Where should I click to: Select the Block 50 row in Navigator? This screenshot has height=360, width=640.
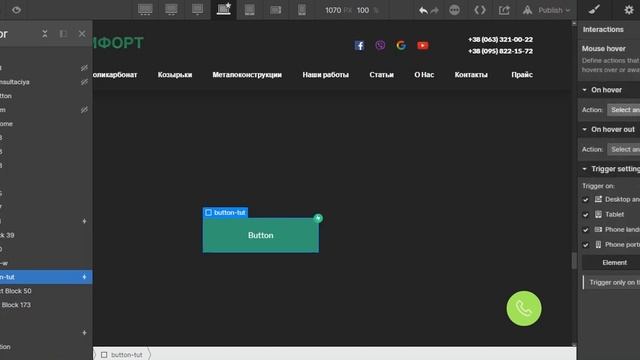click(46, 291)
